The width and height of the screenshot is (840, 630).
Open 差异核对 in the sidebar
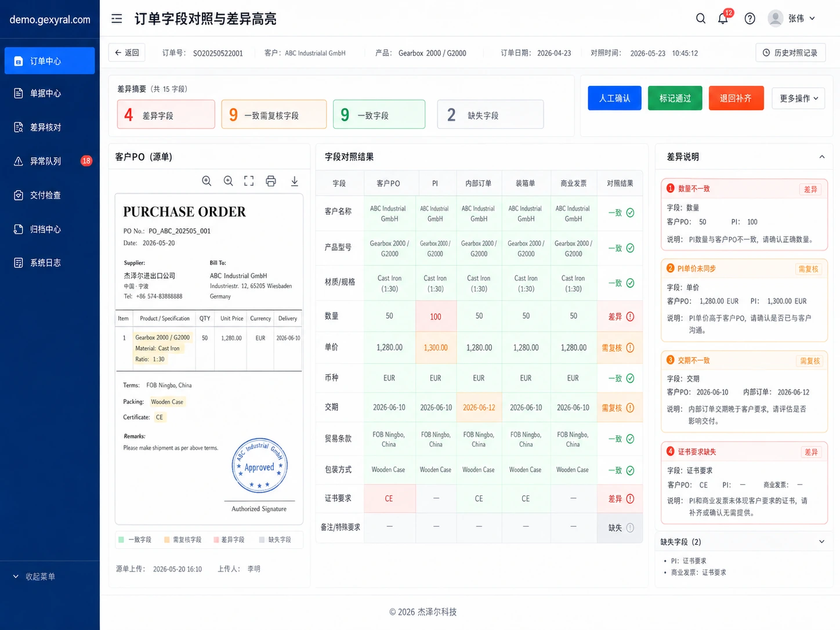pyautogui.click(x=50, y=127)
